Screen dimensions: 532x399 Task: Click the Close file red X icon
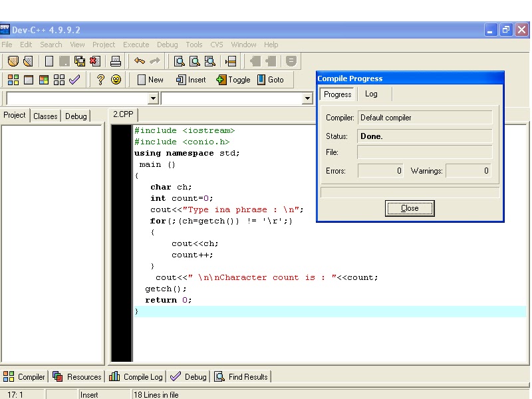click(94, 61)
